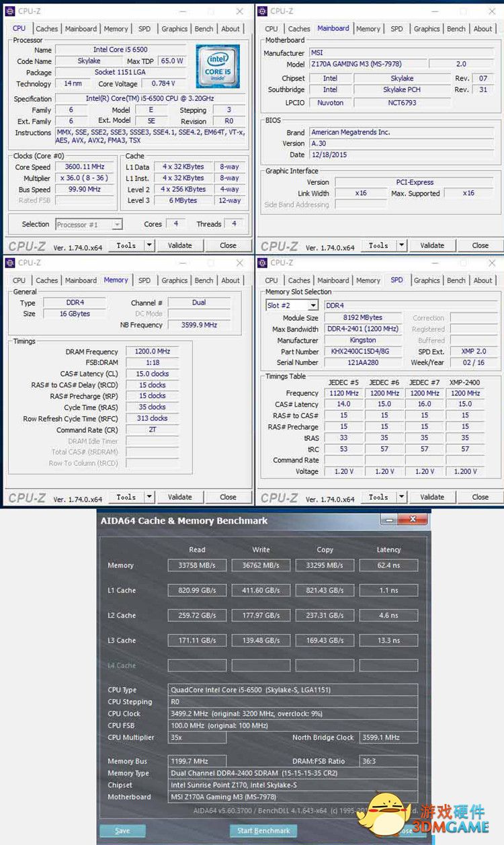Open the Tools dropdown arrow in the DRAM timings window
This screenshot has width=504, height=845.
[149, 497]
